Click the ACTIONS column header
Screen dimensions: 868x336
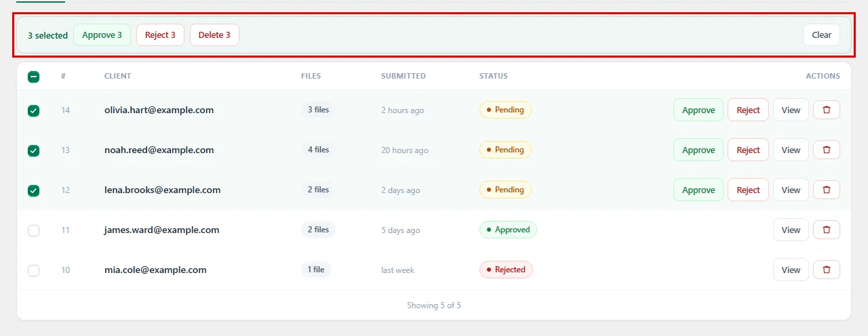coord(823,76)
